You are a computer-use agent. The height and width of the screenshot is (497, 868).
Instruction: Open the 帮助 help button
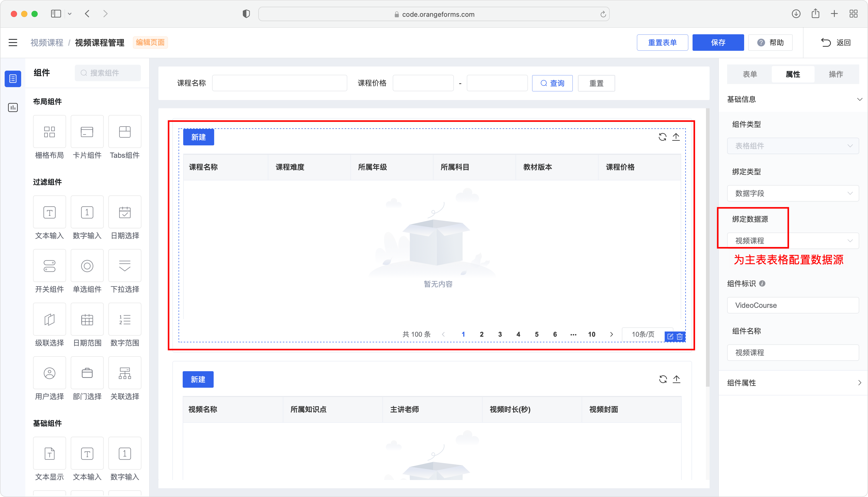(770, 42)
